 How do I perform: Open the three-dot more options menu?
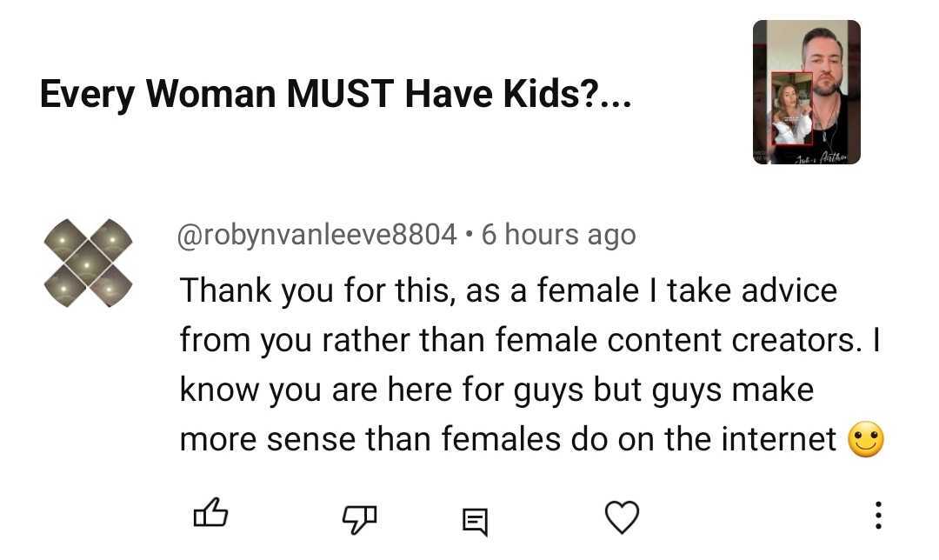[878, 516]
